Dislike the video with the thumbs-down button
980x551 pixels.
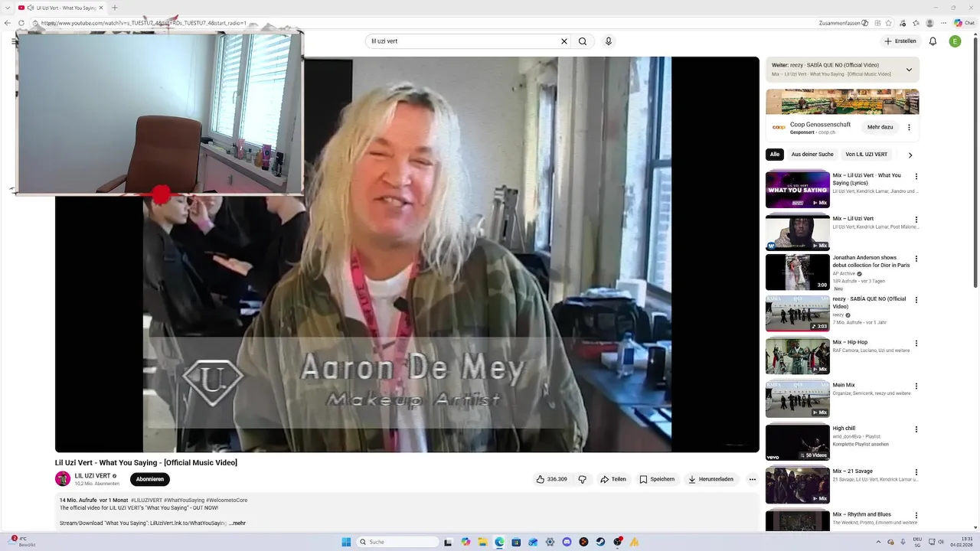tap(582, 479)
